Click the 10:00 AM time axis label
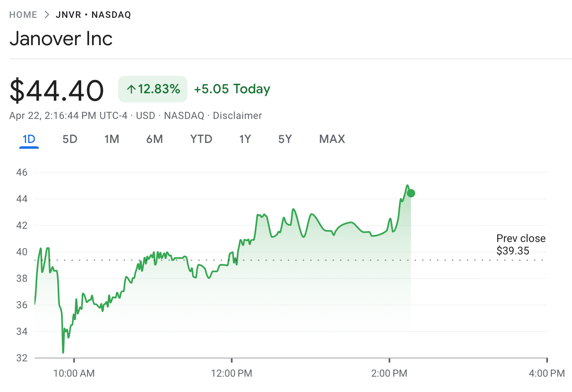Image resolution: width=572 pixels, height=392 pixels. (74, 373)
